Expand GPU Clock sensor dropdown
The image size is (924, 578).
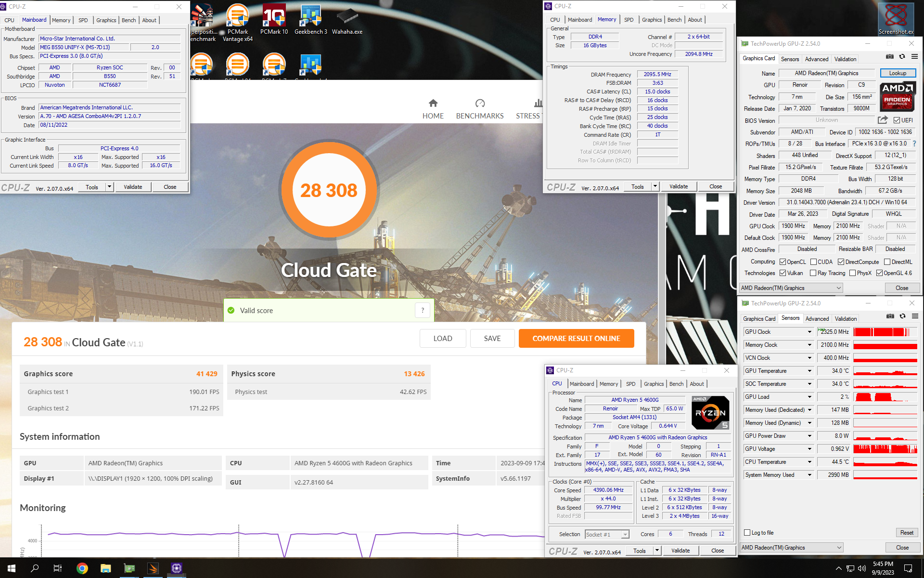[809, 332]
